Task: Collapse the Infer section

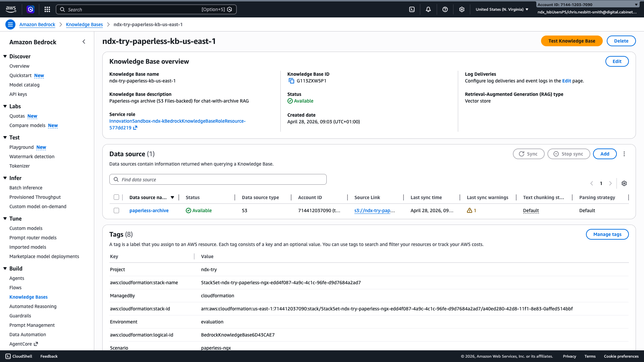Action: tap(5, 178)
